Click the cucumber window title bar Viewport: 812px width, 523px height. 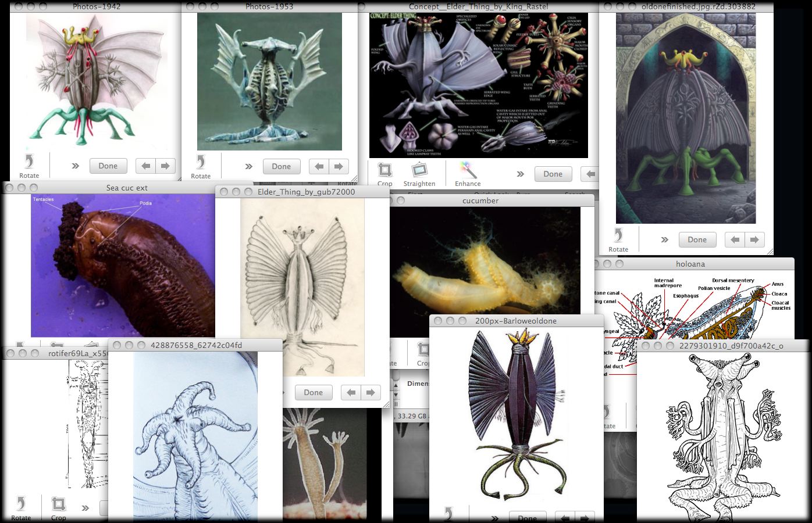pyautogui.click(x=492, y=200)
